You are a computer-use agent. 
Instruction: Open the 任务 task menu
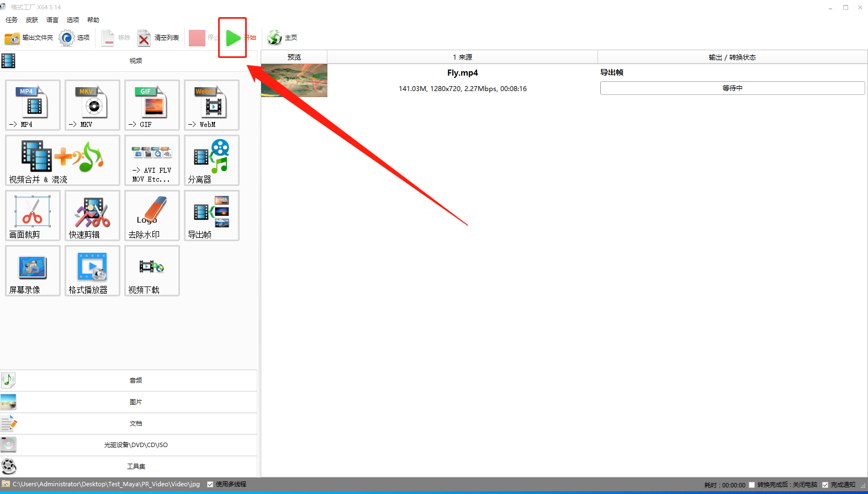(x=12, y=20)
